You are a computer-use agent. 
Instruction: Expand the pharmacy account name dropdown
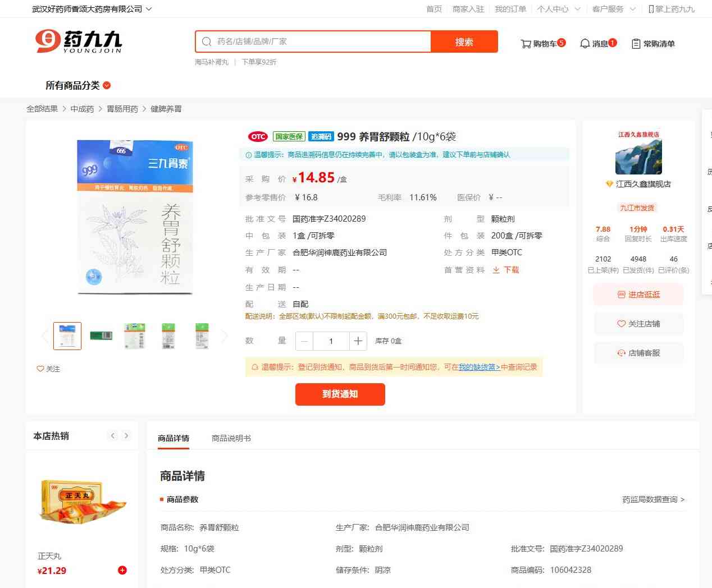(x=92, y=9)
